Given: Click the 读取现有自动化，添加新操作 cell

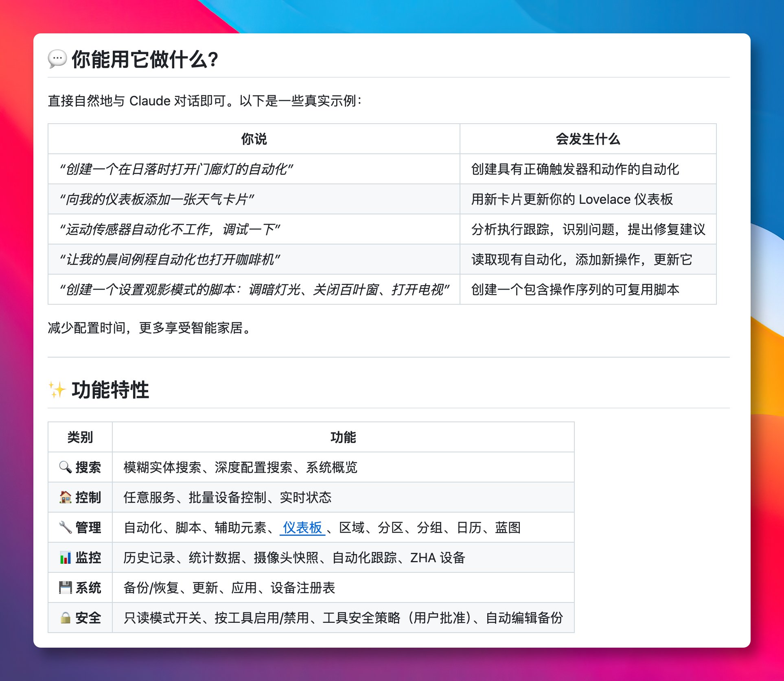Looking at the screenshot, I should (588, 259).
